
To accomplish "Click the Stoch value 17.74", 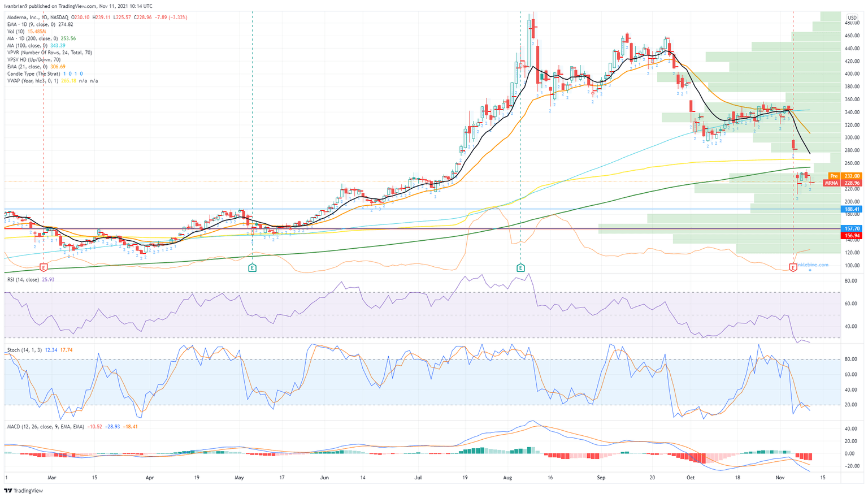I will [x=66, y=350].
